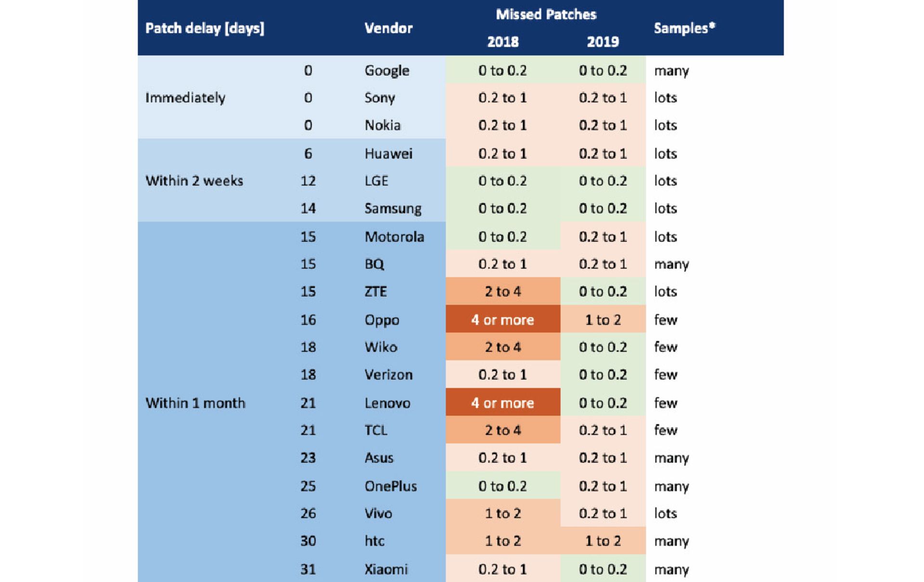Select the Google vendor cell

click(387, 71)
